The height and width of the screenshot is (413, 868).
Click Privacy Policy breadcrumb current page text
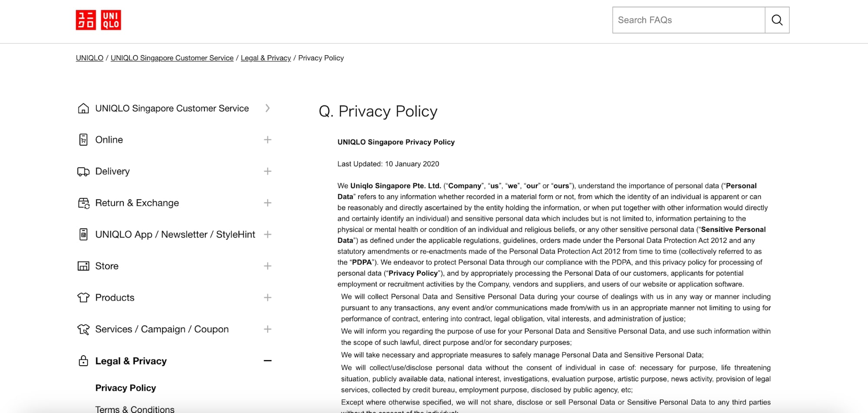pos(321,58)
